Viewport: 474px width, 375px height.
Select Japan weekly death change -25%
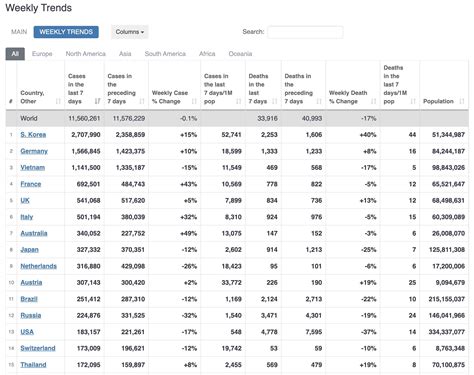click(x=369, y=250)
